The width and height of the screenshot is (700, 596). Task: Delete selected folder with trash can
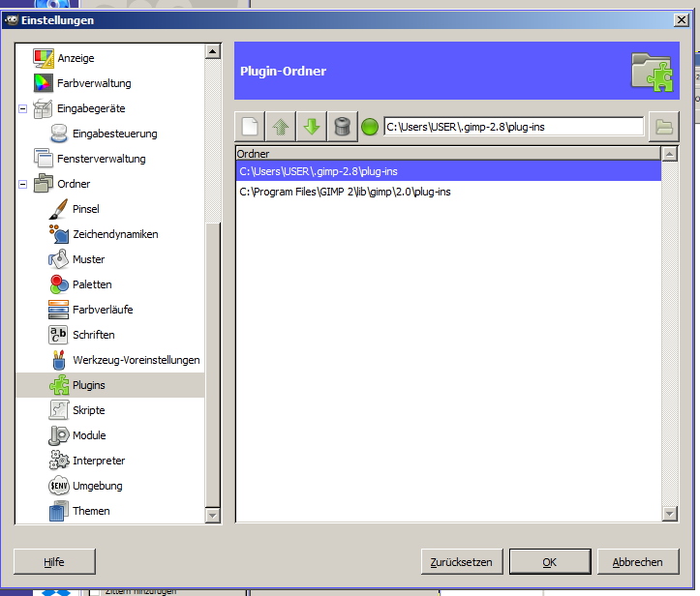point(342,127)
